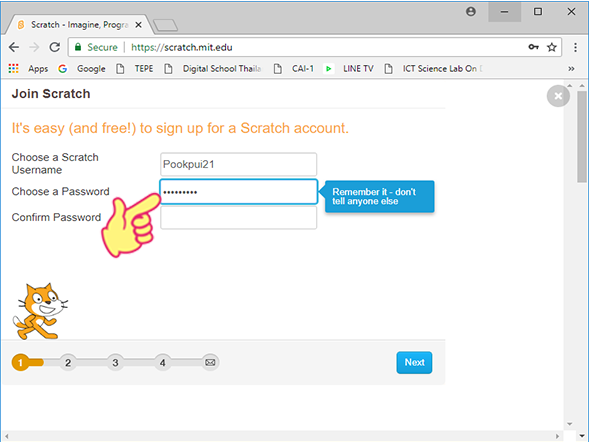Click the address bar URL
This screenshot has width=589, height=442.
181,47
